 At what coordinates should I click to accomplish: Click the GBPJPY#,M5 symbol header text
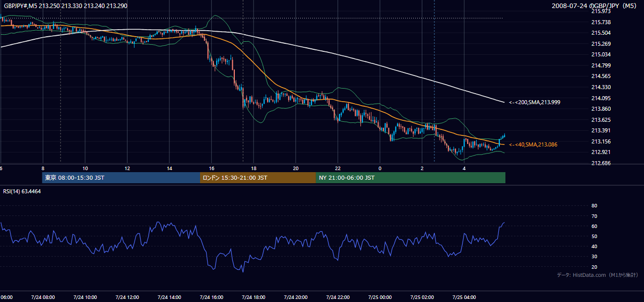tap(65, 6)
